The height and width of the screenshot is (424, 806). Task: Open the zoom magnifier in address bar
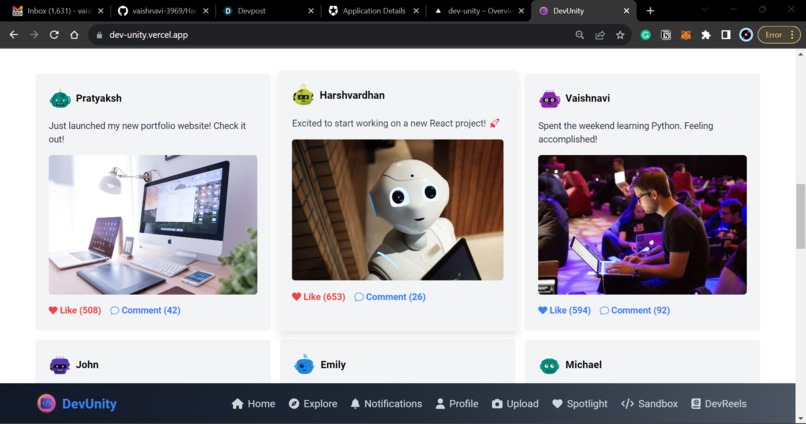pos(579,35)
